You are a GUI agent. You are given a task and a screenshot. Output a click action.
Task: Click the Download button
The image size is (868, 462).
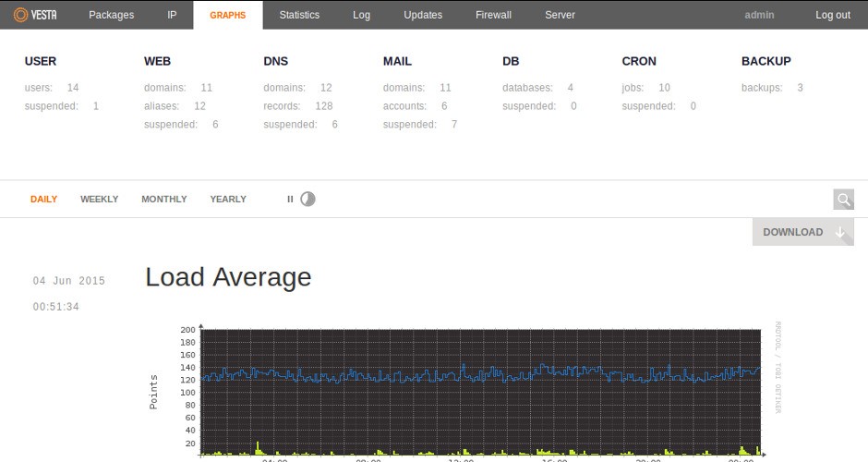802,232
